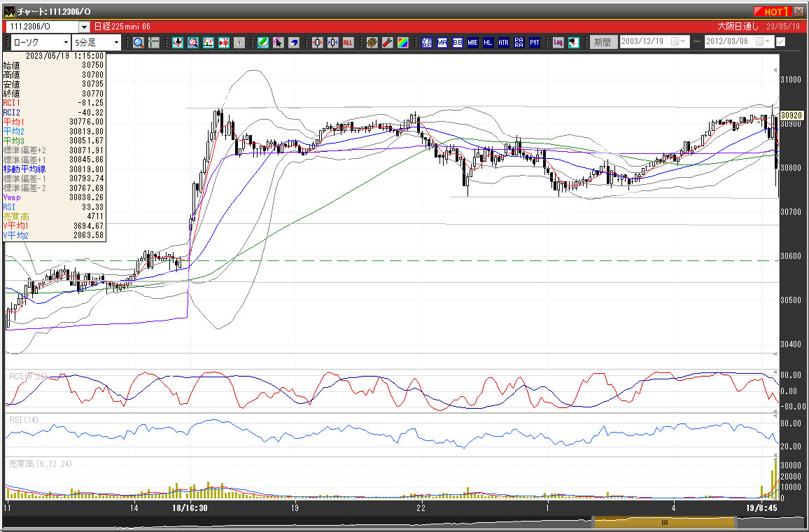The image size is (809, 532).
Task: Select the green pencil drawing tool
Action: 262,42
